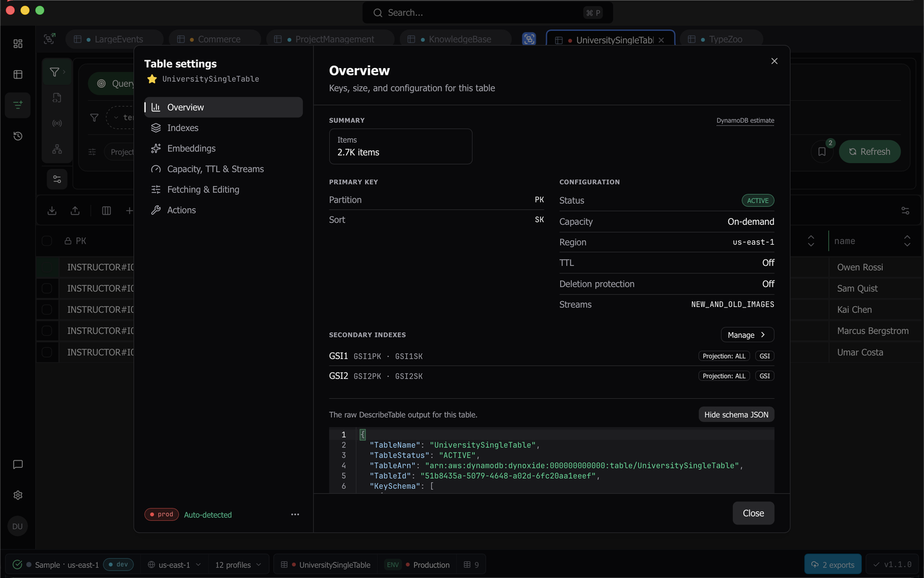This screenshot has width=924, height=578.
Task: Open the Embeddings settings section
Action: (223, 148)
